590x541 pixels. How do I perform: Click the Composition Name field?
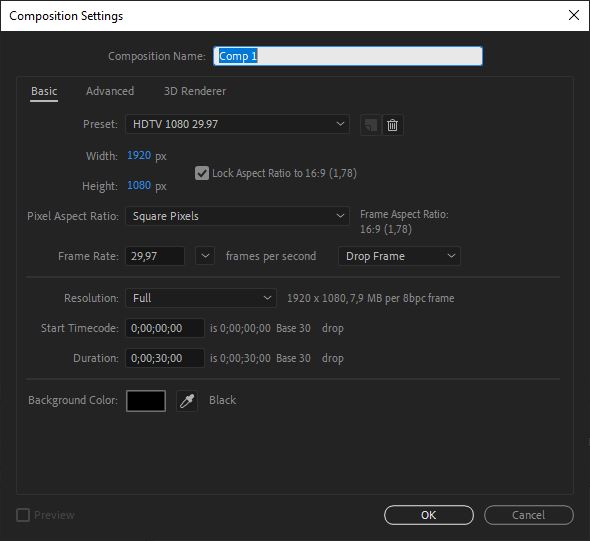tap(348, 56)
